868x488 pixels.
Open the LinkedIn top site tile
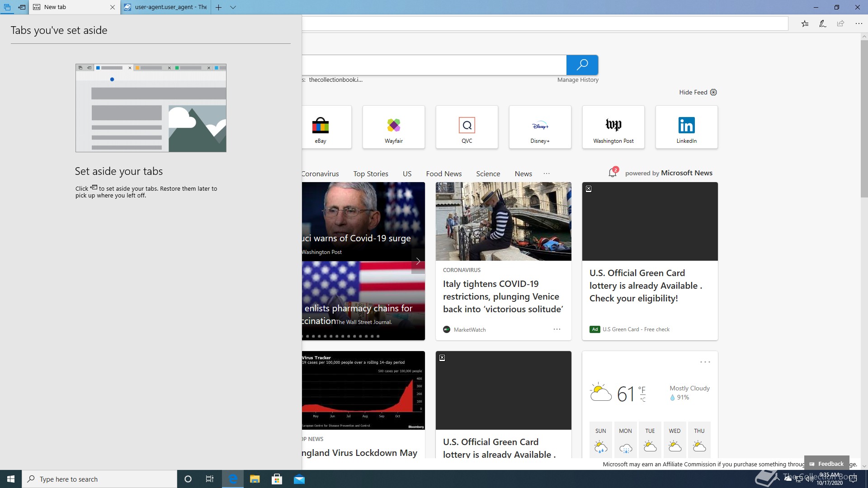(x=687, y=127)
